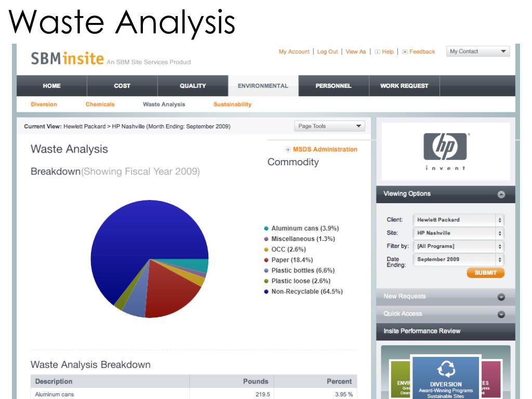Click the Feedback link text
Viewport: 532px width, 399px height.
pos(422,51)
